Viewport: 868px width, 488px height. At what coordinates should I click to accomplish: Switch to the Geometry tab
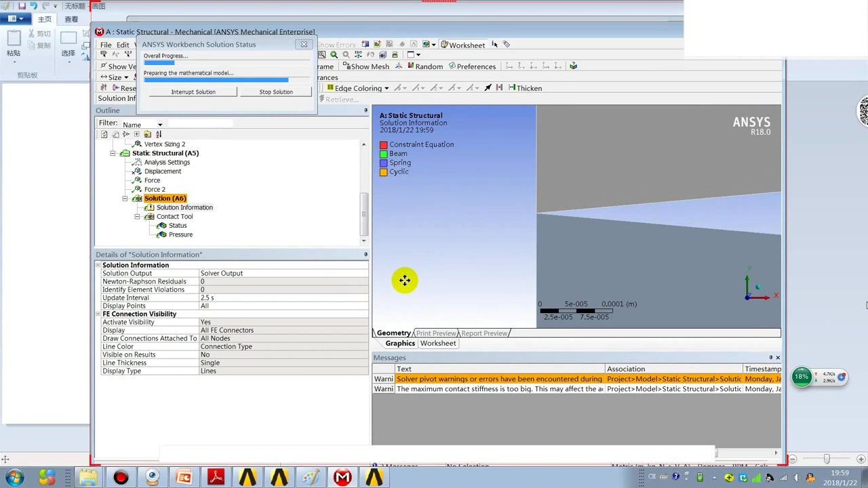tap(393, 333)
